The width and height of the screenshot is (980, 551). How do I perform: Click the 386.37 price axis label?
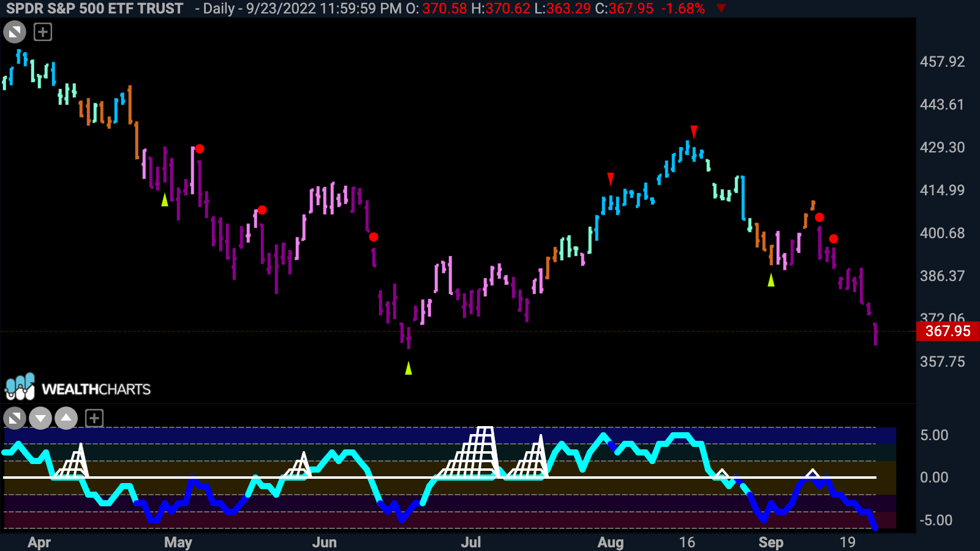942,276
